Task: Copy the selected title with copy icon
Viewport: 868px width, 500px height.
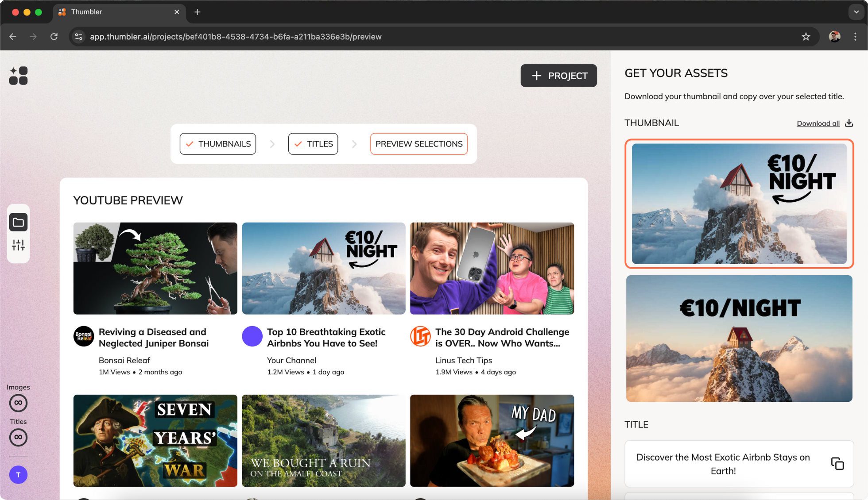Action: pos(837,464)
